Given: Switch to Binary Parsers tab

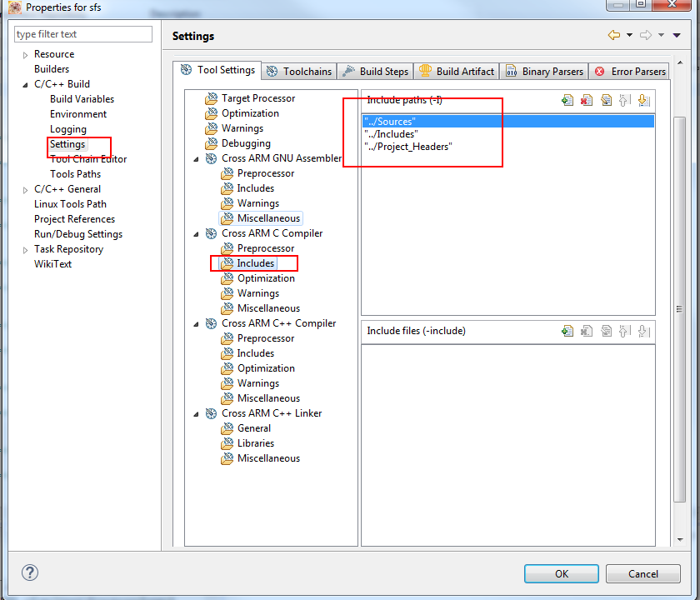Looking at the screenshot, I should coord(544,72).
